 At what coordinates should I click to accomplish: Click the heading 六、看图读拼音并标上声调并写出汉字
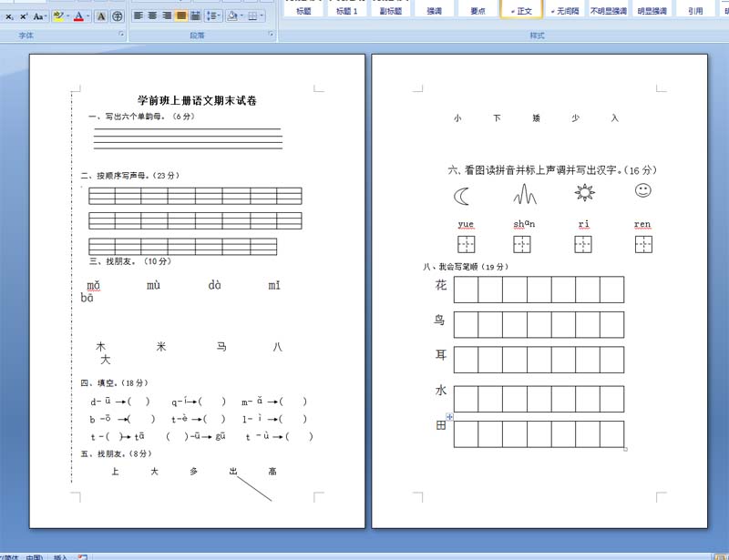533,170
